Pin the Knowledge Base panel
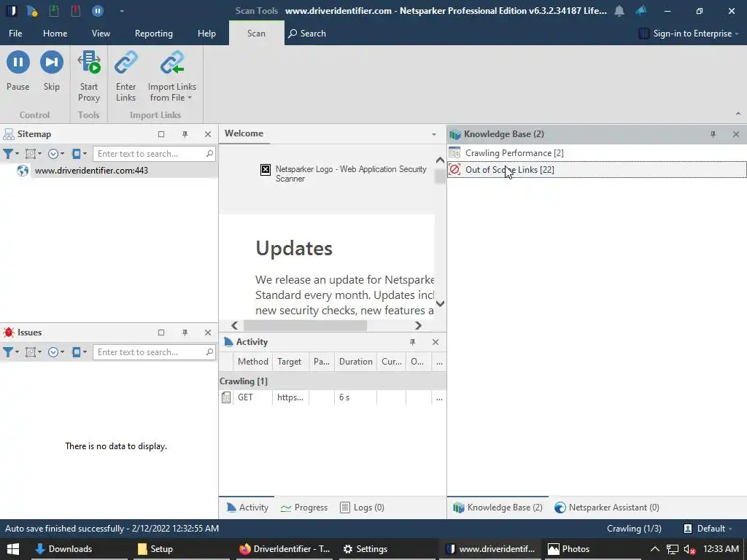The image size is (747, 560). [x=713, y=134]
